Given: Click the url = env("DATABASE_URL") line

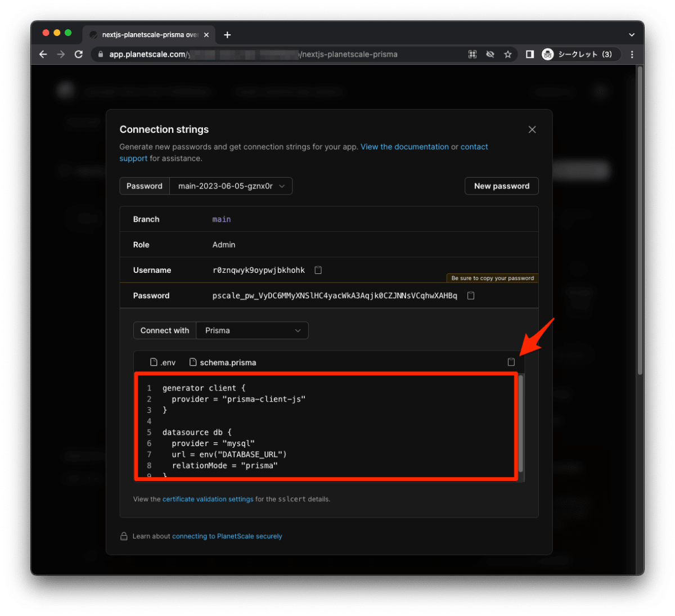Looking at the screenshot, I should click(x=229, y=455).
